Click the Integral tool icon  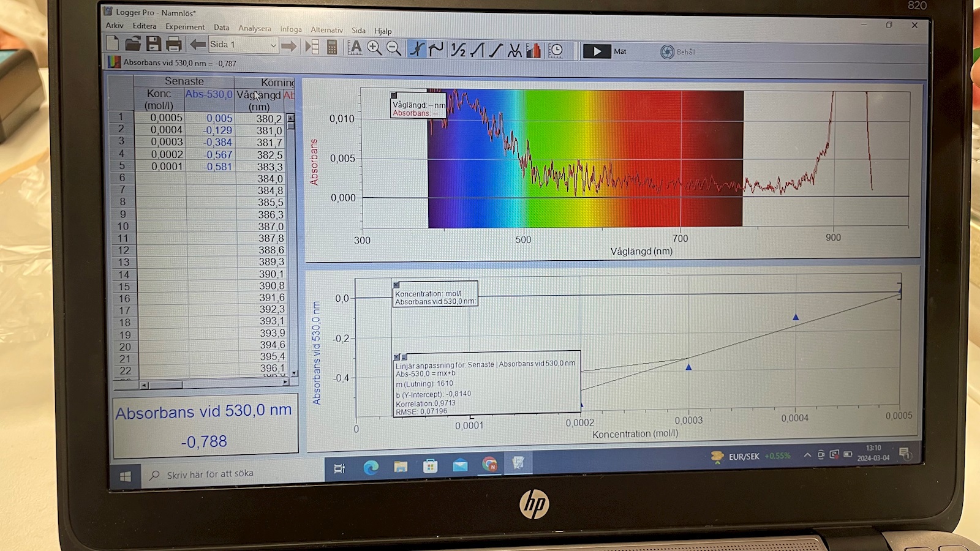pyautogui.click(x=477, y=50)
